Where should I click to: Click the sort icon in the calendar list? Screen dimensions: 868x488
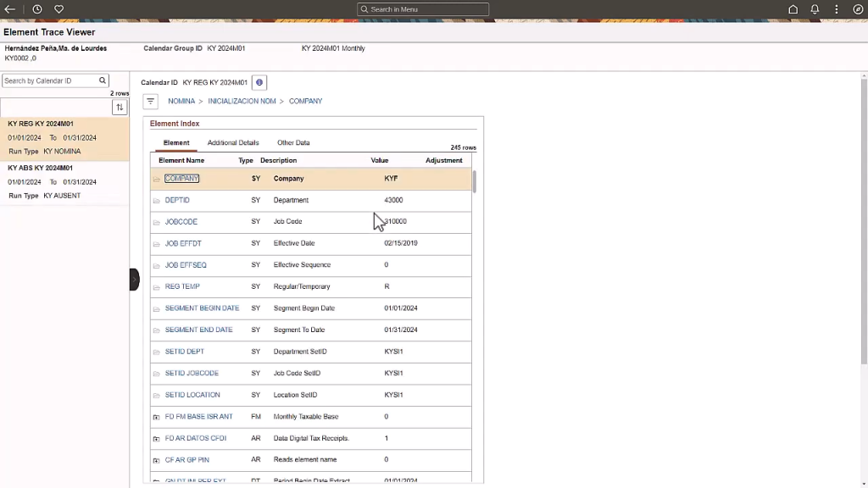[120, 108]
